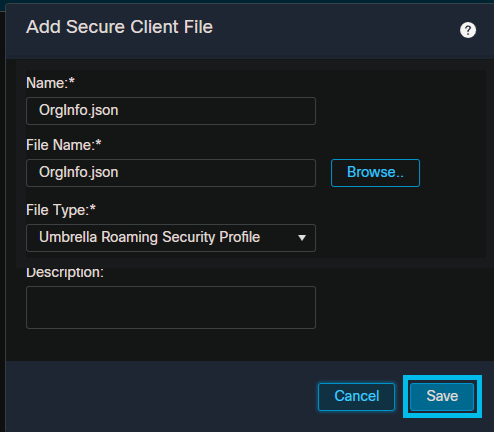The height and width of the screenshot is (432, 494).
Task: Click the empty area below Description box
Action: coord(171,345)
